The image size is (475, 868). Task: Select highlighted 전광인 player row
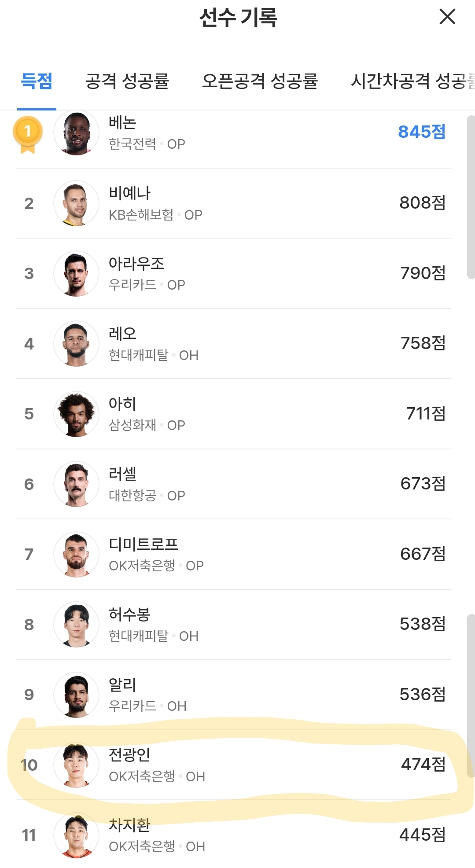pos(238,765)
